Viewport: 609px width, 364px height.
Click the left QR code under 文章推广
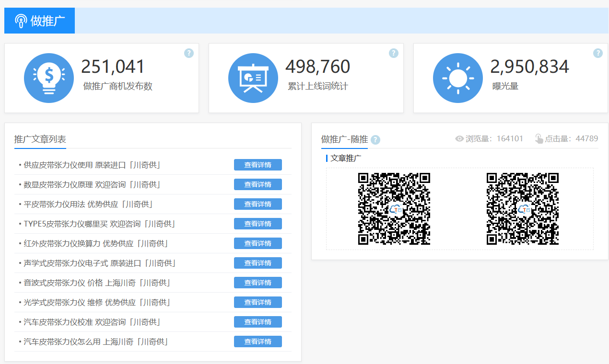click(x=394, y=209)
